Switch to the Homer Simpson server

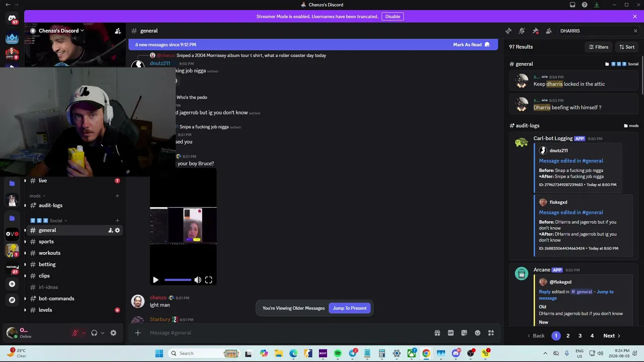tap(12, 250)
